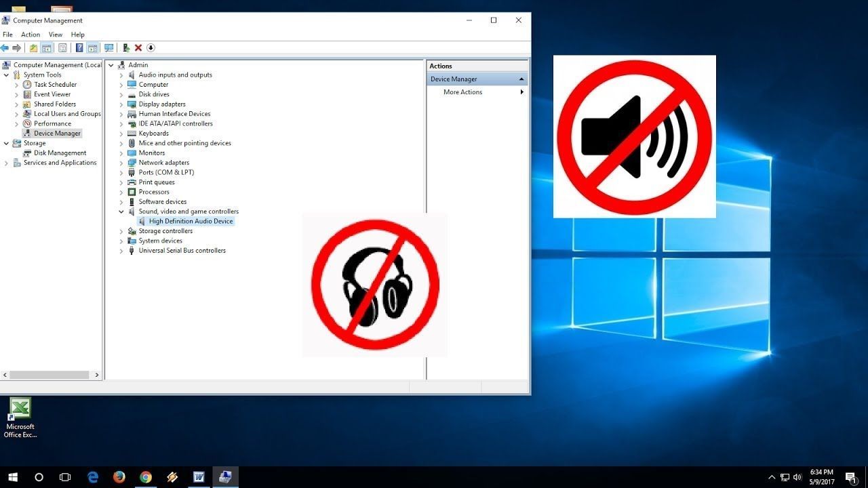This screenshot has width=868, height=488.
Task: Expand the Display adapters category
Action: point(121,104)
